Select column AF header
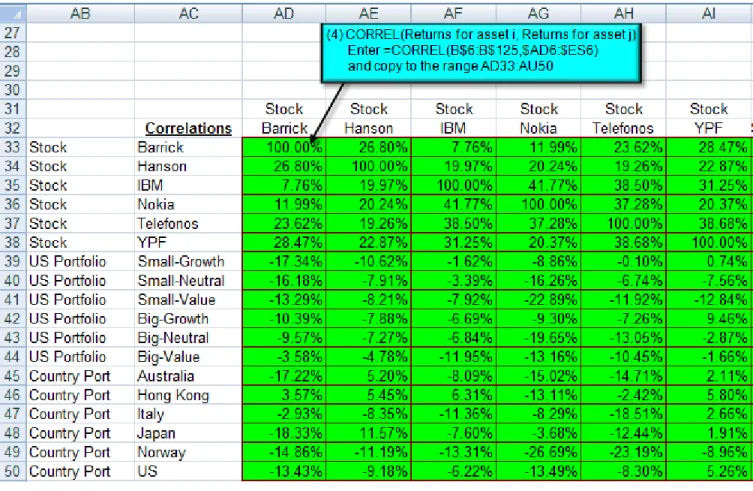 [x=453, y=13]
